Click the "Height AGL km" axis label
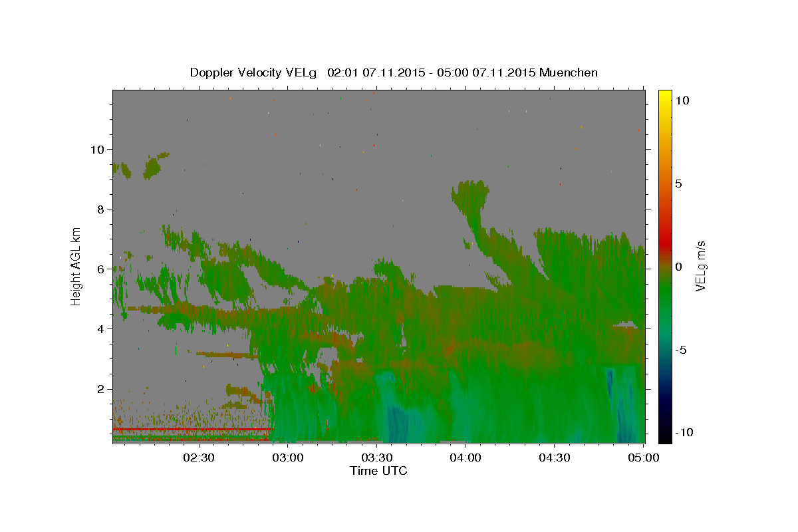 coord(76,265)
